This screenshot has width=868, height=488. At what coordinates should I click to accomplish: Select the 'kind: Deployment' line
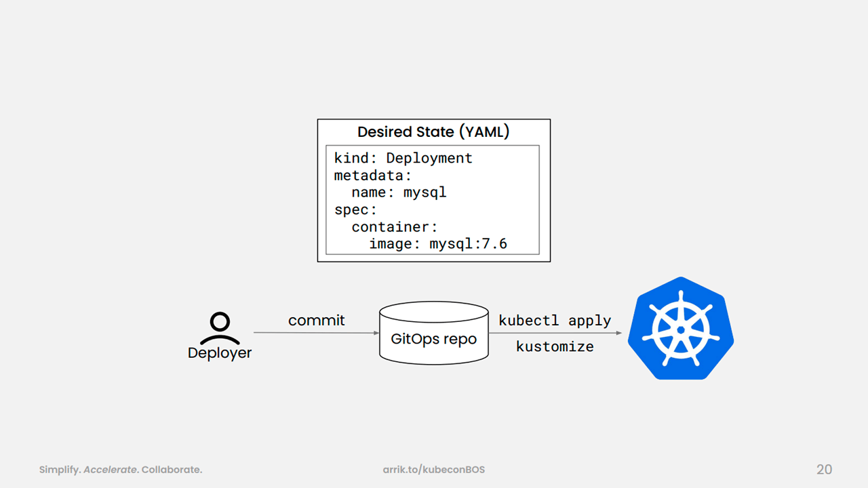point(403,158)
